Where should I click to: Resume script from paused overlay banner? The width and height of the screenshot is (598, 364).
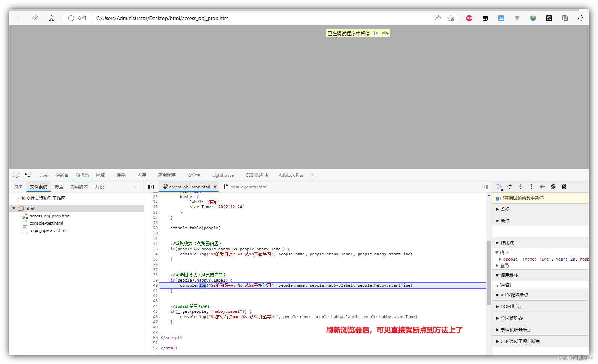coord(376,33)
